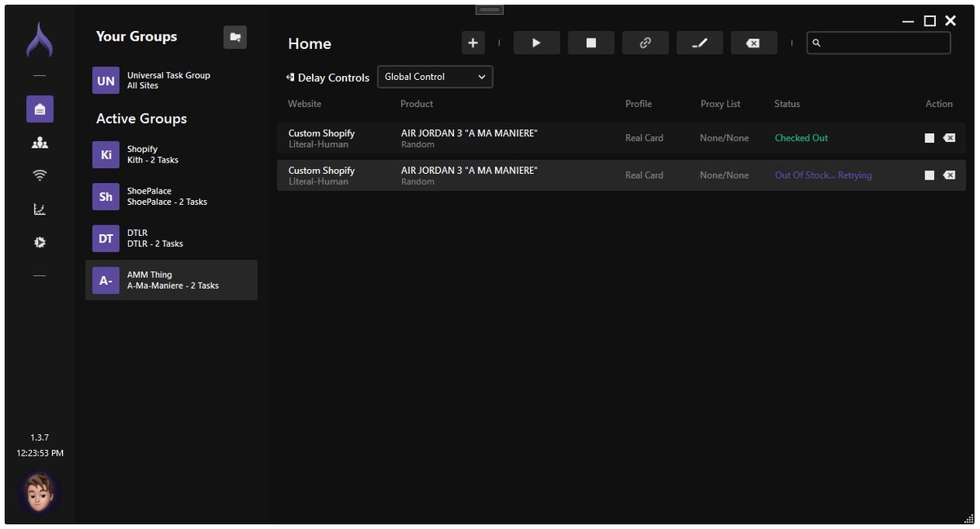Image resolution: width=980 pixels, height=529 pixels.
Task: Click the 12:23:53 PM clock
Action: 39,452
